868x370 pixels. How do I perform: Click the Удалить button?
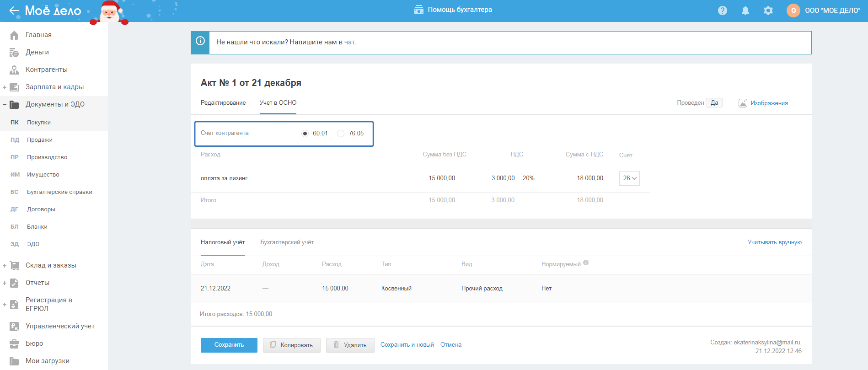(350, 345)
